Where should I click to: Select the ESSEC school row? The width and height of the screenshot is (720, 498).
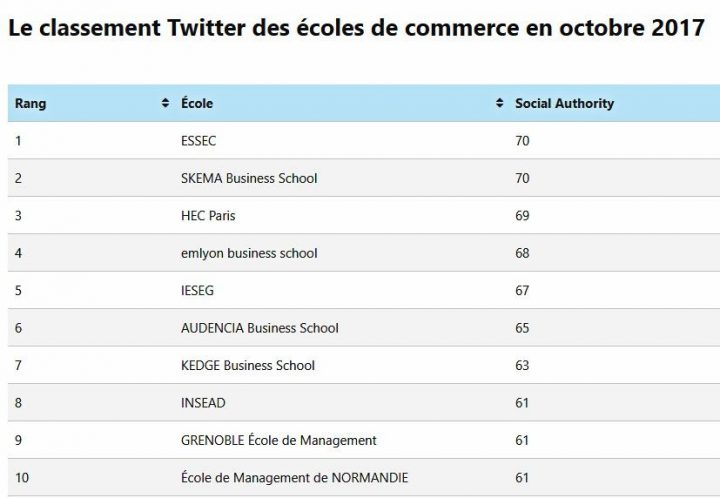[x=198, y=141]
